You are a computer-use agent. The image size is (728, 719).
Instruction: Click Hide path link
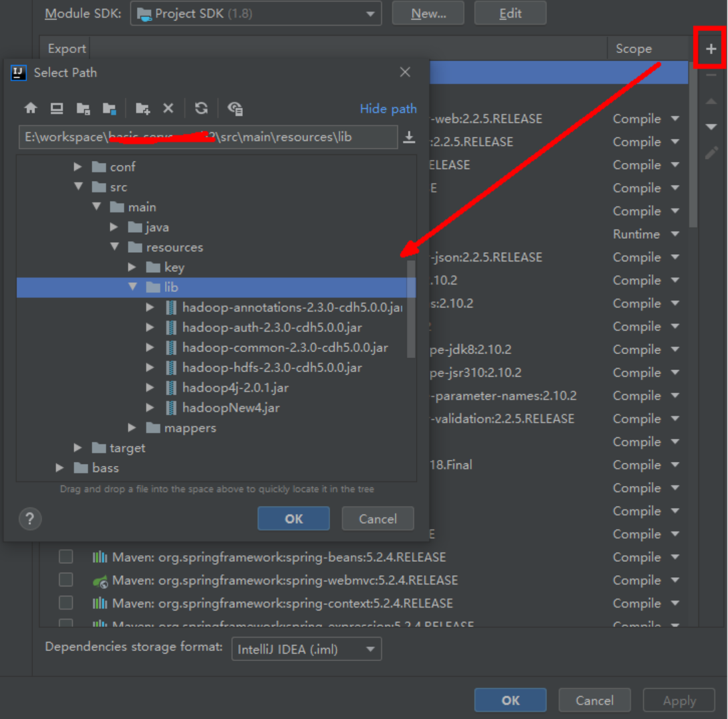388,108
